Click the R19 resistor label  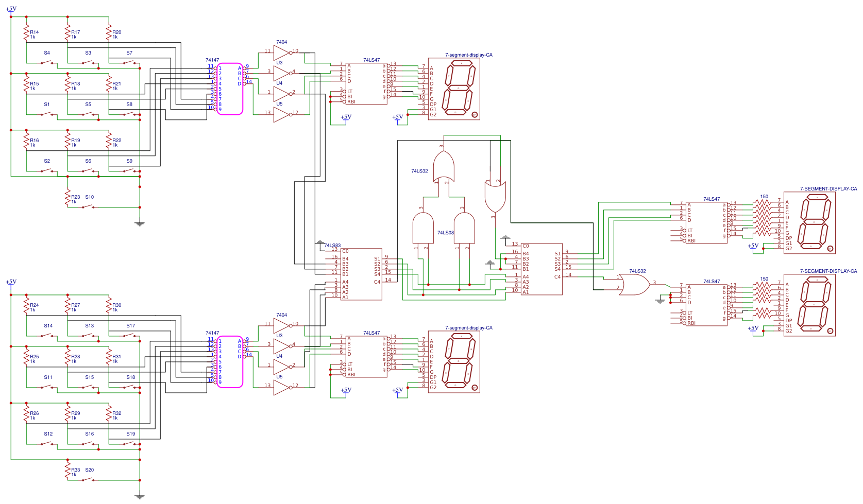click(76, 140)
